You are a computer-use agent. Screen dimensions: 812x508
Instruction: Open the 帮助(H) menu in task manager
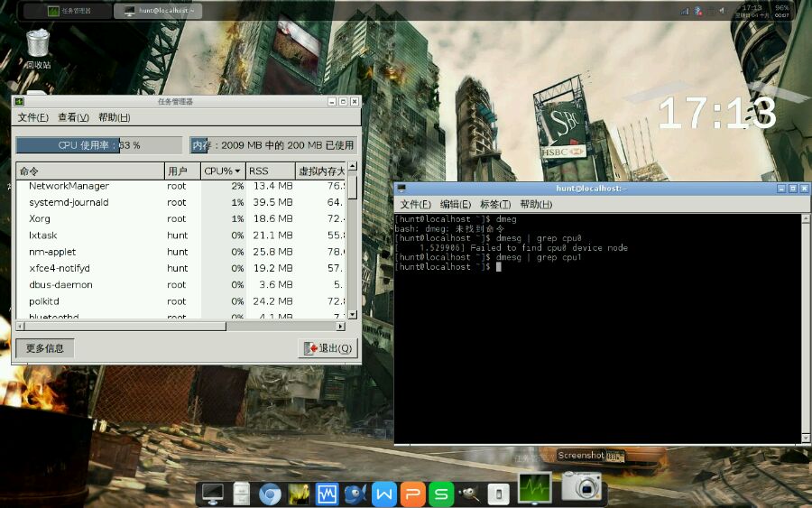tap(115, 117)
